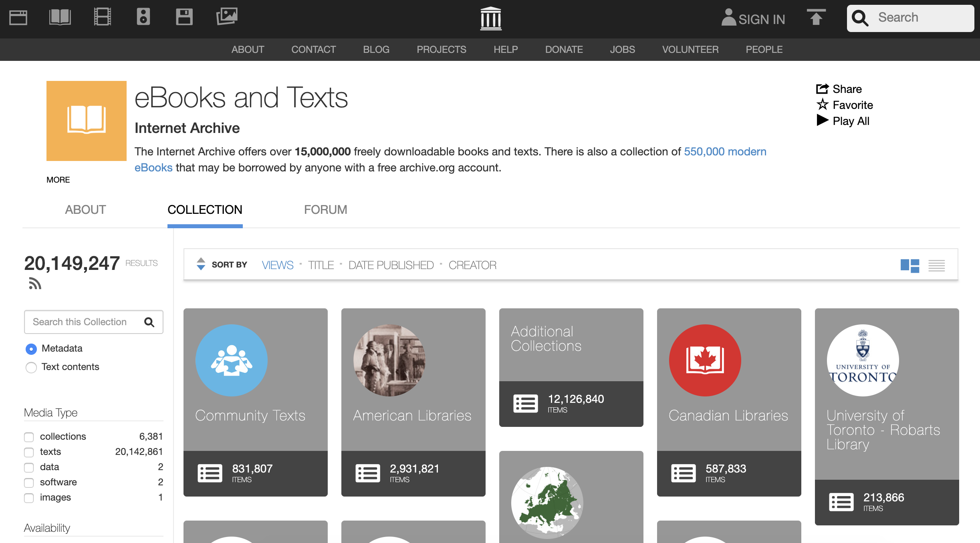Toggle sort direction arrows beside Sort By

[201, 264]
